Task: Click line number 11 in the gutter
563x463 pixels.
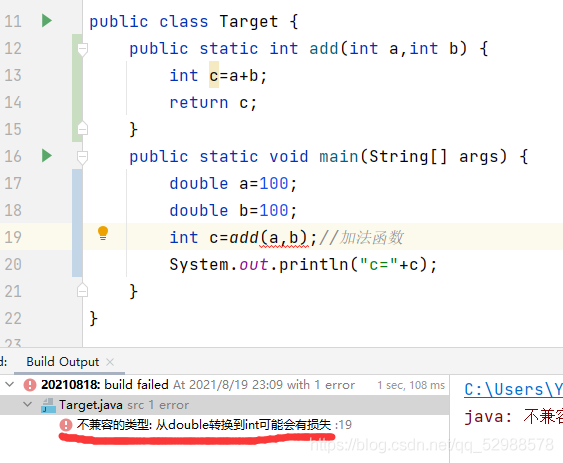Action: pos(13,21)
